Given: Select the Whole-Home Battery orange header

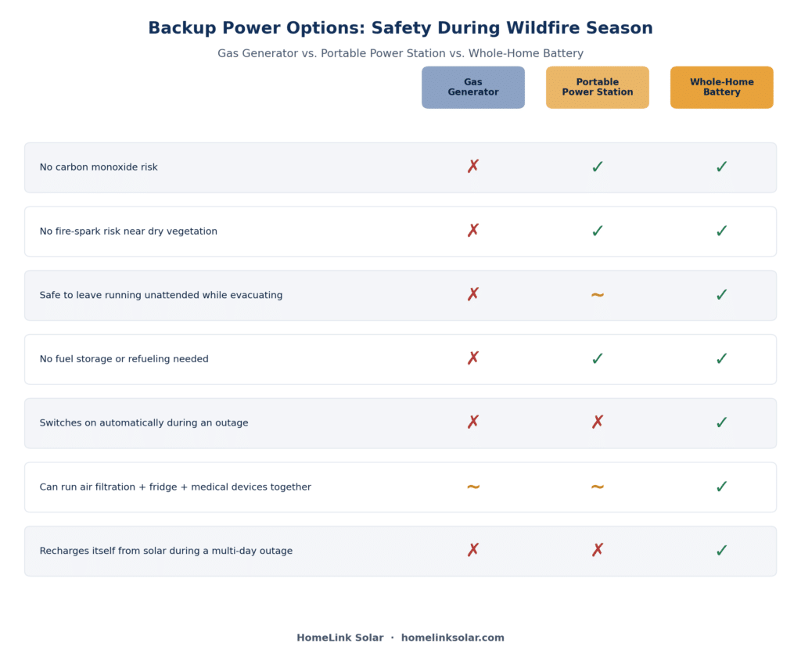Looking at the screenshot, I should [x=721, y=88].
